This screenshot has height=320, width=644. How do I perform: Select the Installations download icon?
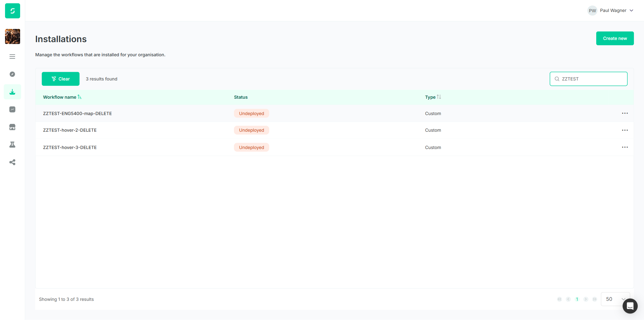click(x=12, y=92)
